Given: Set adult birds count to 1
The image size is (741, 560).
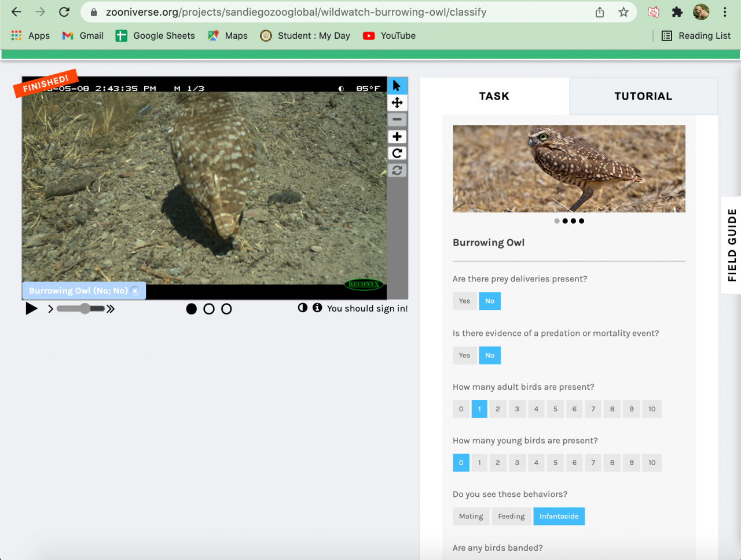Looking at the screenshot, I should 479,409.
